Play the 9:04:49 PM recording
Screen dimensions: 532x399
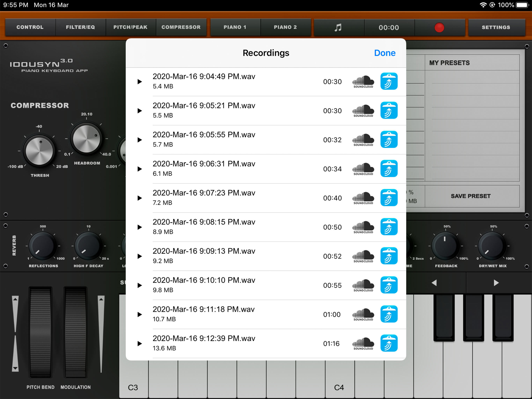coord(139,82)
